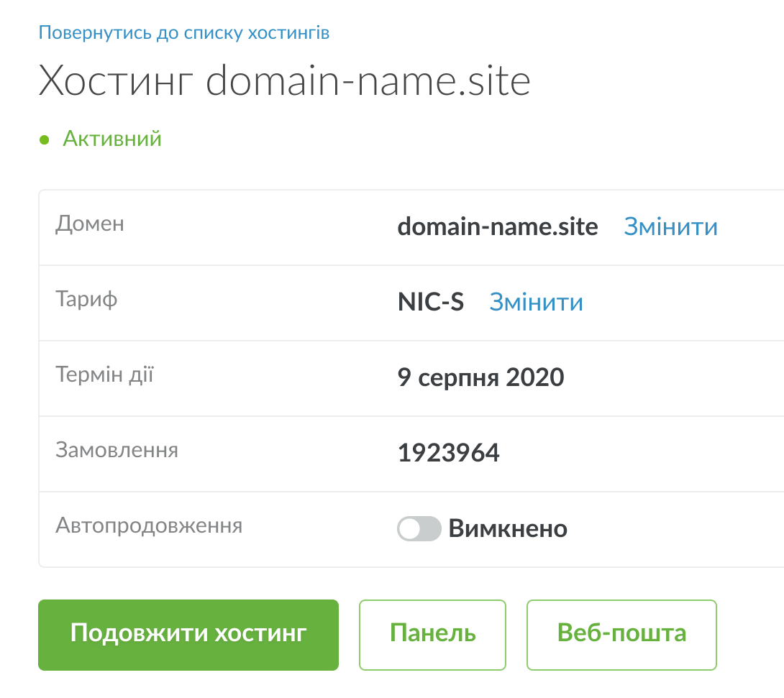
Task: Select the bold domain-name.site value in table
Action: tap(498, 227)
